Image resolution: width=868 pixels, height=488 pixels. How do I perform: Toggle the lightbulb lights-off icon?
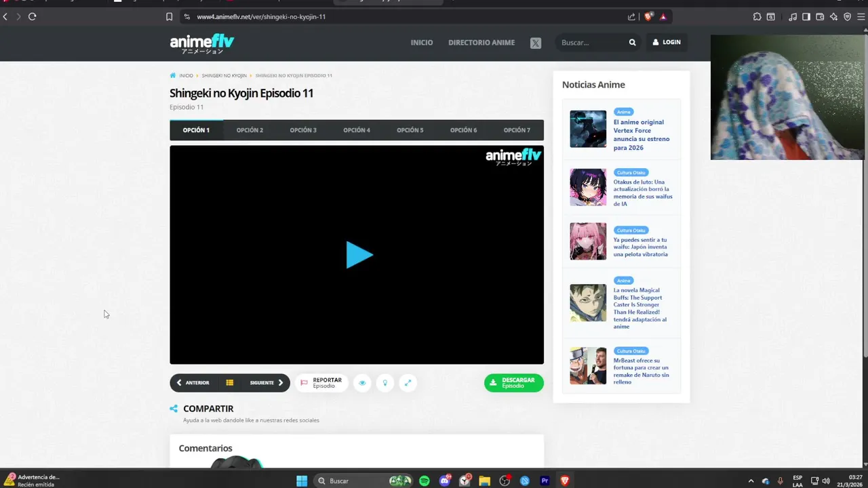385,383
